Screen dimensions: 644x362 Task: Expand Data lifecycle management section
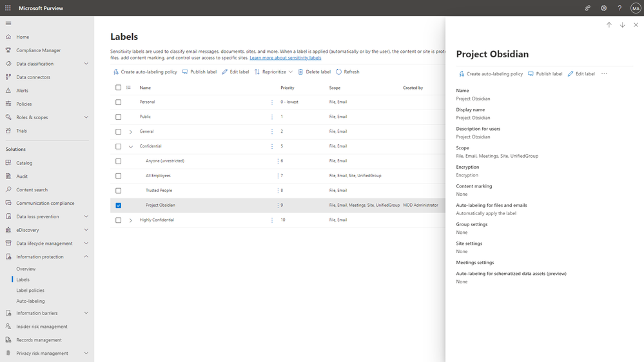point(86,243)
